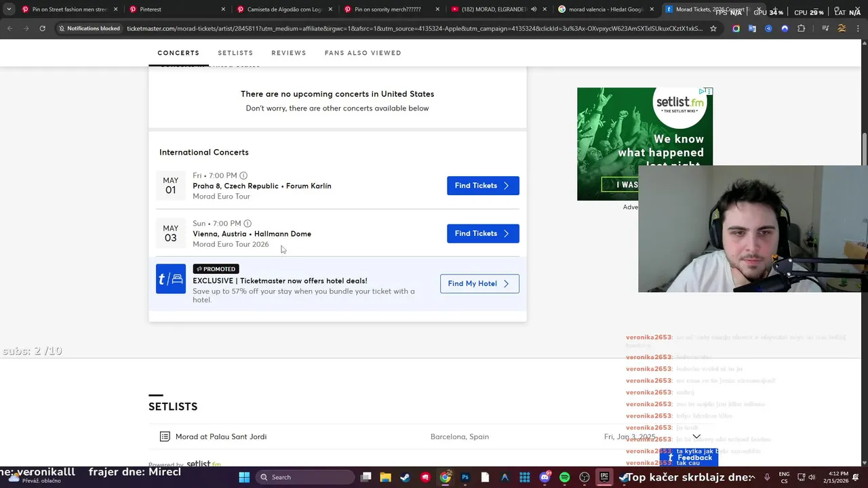This screenshot has height=488, width=868.
Task: Open Morad at Palau Sant Jordi setlist
Action: click(x=221, y=436)
